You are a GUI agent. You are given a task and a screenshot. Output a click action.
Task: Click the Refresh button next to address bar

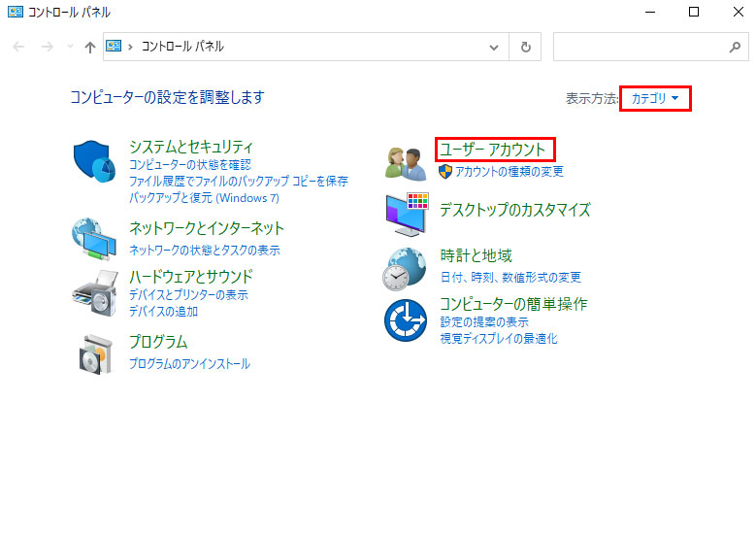(x=526, y=47)
